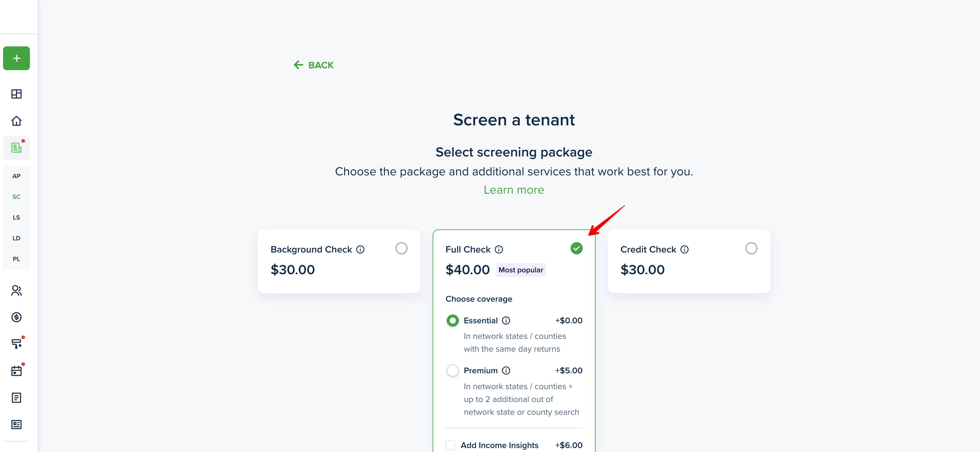Choose the Premium coverage radio button
Image resolution: width=980 pixels, height=452 pixels.
452,370
